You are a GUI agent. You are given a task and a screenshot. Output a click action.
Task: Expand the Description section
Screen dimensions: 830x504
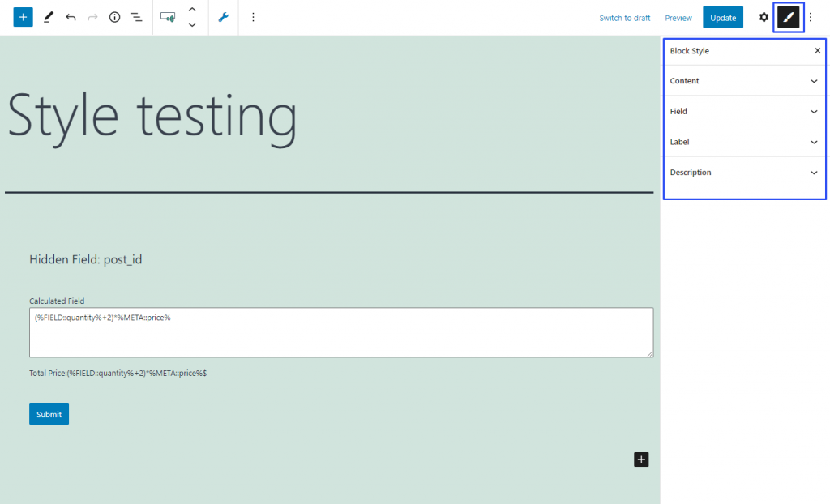(x=744, y=173)
